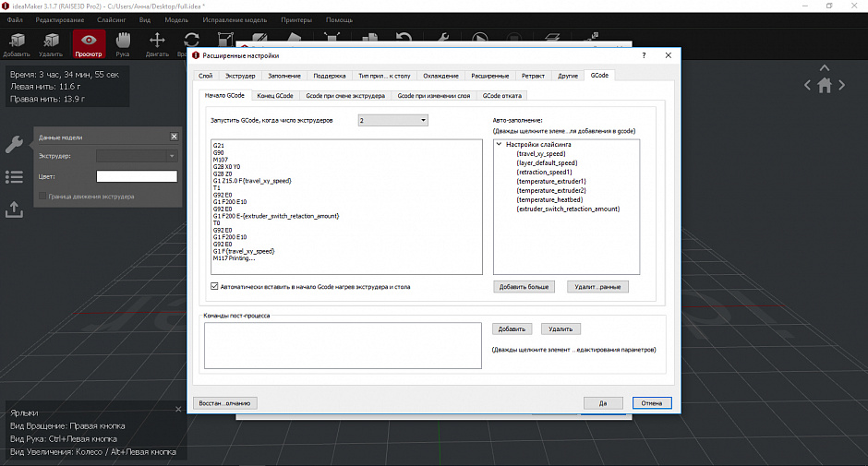Open the extruder count dropdown showing 2
The height and width of the screenshot is (466, 868).
(393, 120)
